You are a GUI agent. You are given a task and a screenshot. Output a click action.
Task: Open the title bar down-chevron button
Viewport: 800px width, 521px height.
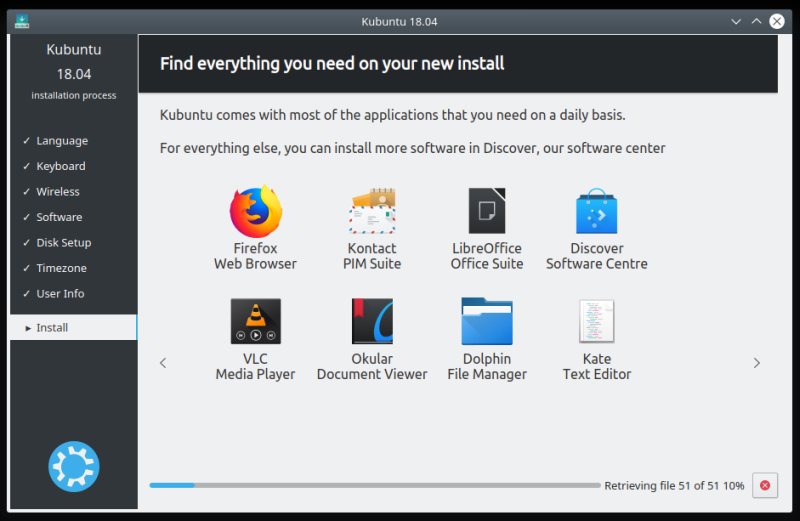tap(736, 21)
